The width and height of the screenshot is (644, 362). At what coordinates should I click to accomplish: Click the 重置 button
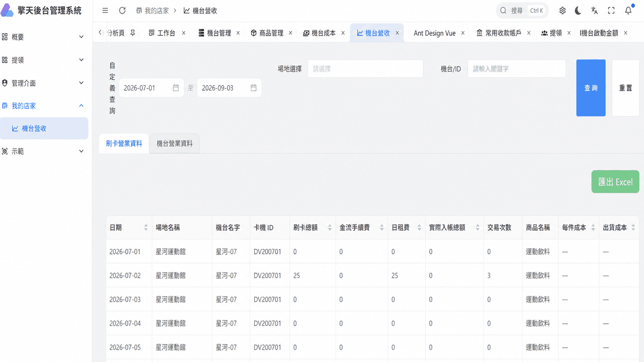tap(626, 88)
